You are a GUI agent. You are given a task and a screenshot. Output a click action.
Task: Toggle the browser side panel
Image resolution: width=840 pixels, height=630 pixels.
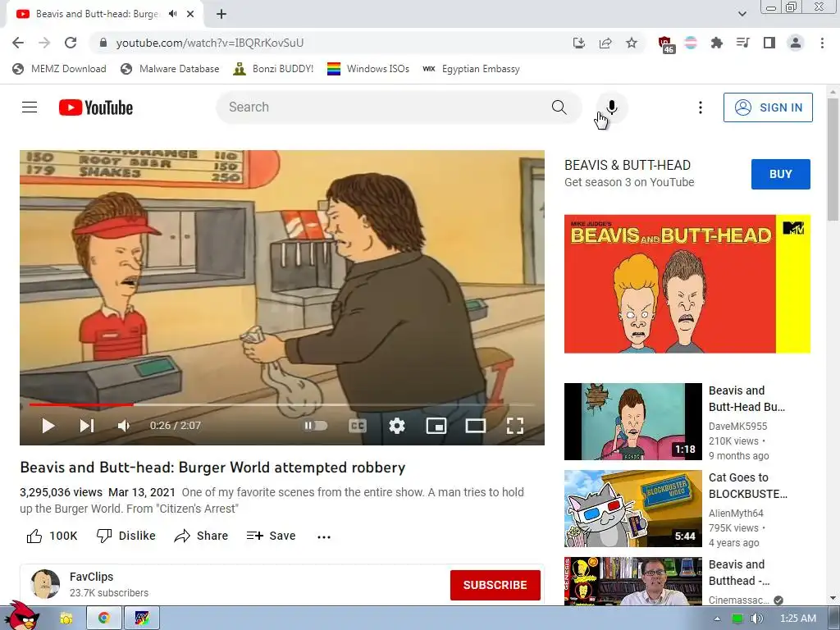pyautogui.click(x=769, y=43)
